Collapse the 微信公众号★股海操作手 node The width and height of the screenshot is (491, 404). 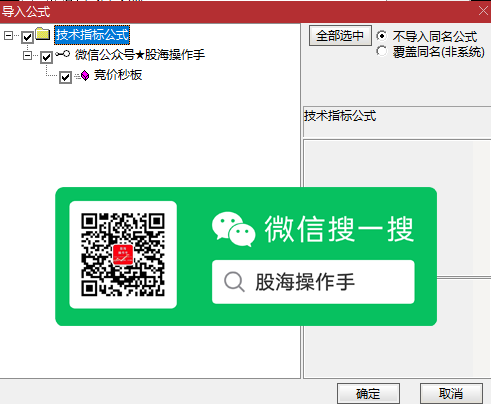(27, 55)
